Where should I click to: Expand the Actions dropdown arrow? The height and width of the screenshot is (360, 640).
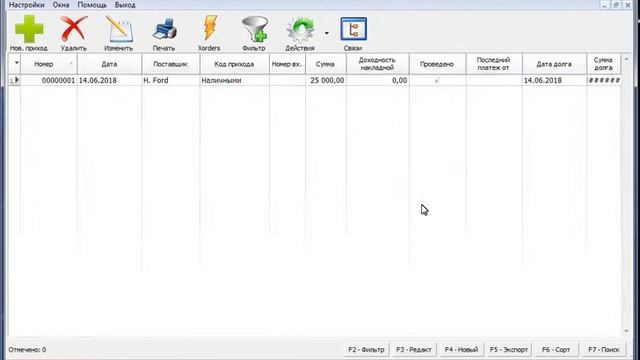(x=327, y=33)
